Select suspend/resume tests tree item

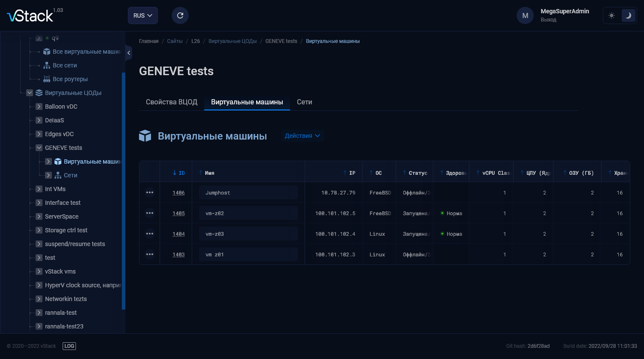tap(75, 244)
